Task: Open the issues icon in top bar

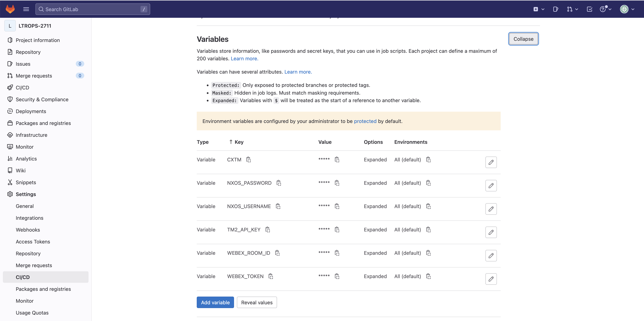Action: 555,9
